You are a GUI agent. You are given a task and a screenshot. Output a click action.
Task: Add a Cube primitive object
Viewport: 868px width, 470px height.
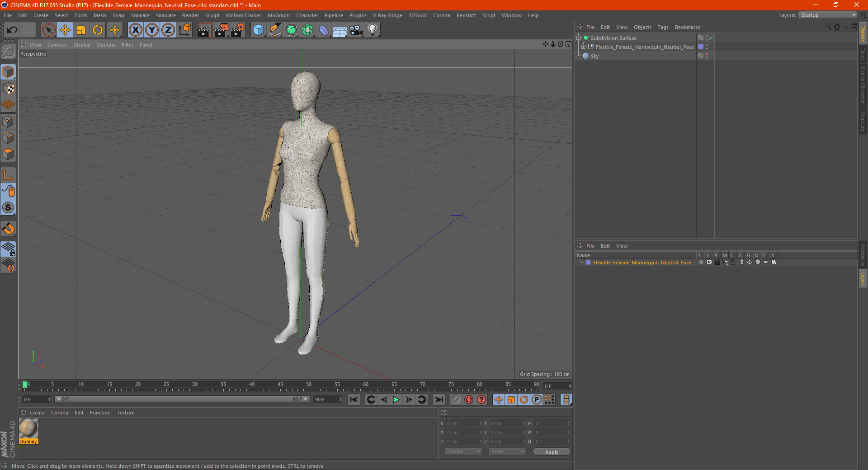click(258, 30)
